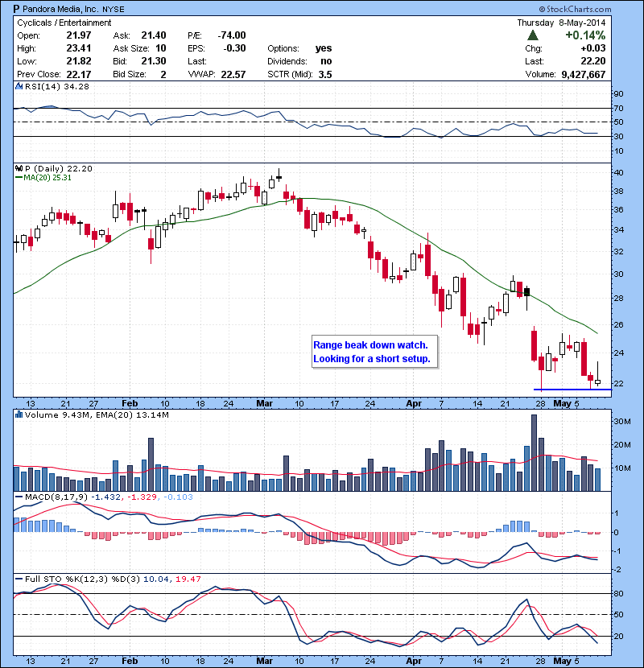644x668 pixels.
Task: Click the Prev Close value 22.17
Action: point(79,74)
